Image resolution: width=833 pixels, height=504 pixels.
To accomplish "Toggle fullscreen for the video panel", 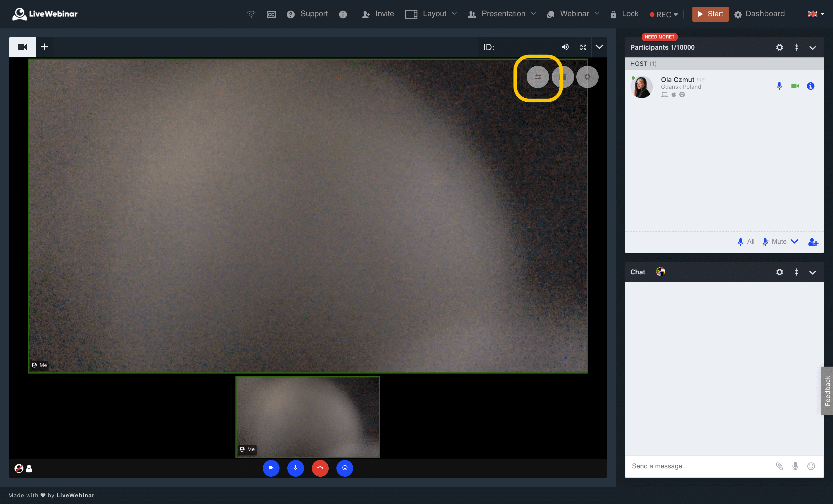I will pyautogui.click(x=583, y=47).
